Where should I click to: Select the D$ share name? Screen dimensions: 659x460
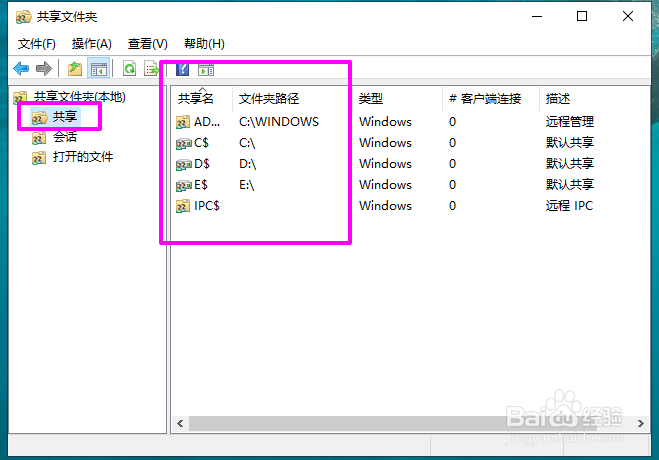[x=202, y=163]
